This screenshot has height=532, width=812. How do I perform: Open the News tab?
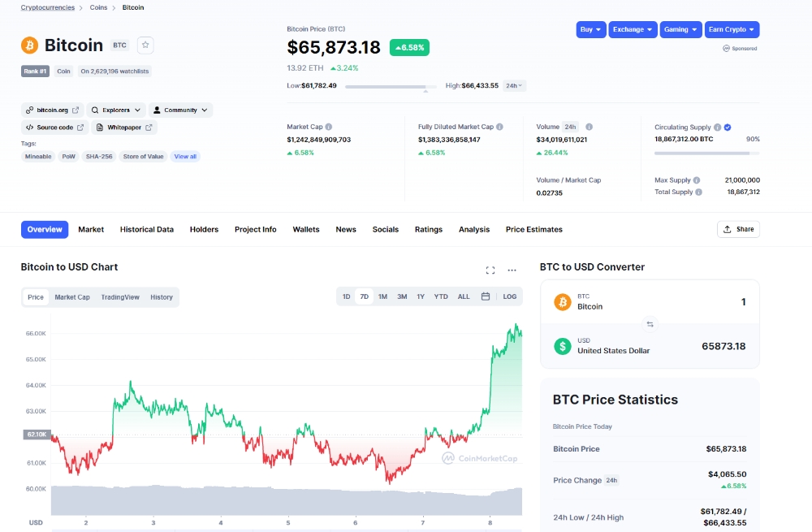click(x=346, y=230)
